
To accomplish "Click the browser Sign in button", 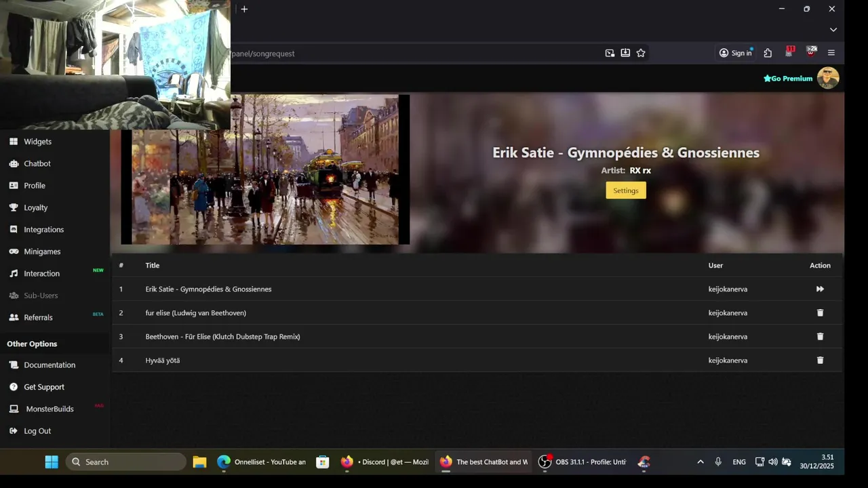I will coord(736,53).
